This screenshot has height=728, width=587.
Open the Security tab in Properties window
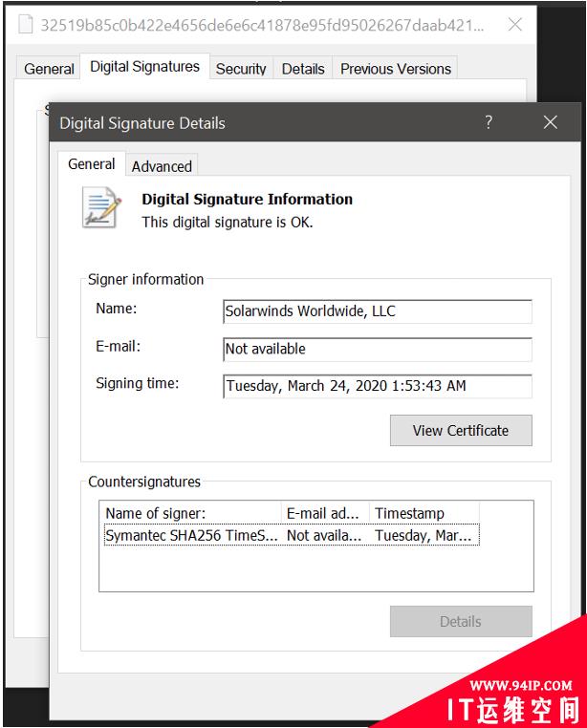click(x=241, y=69)
